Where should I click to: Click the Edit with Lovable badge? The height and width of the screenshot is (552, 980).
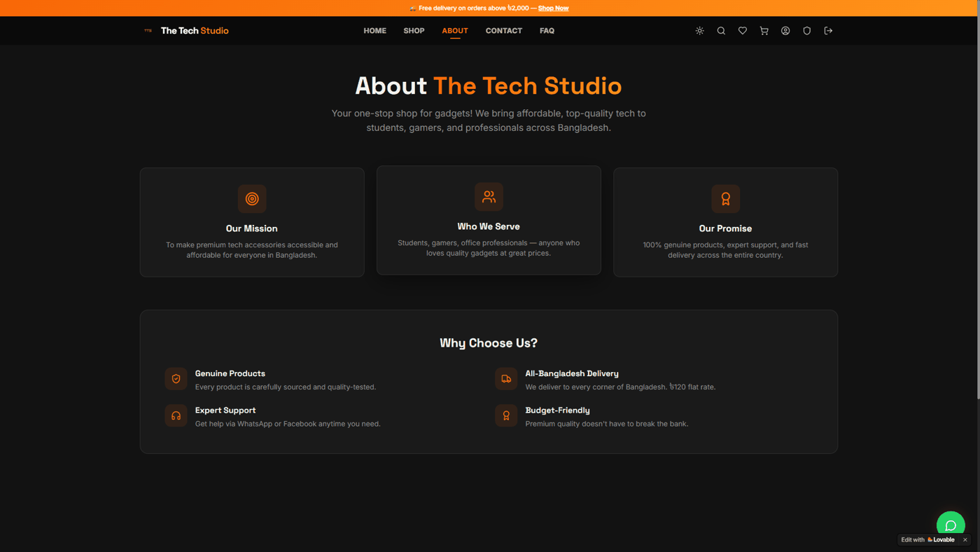(927, 539)
